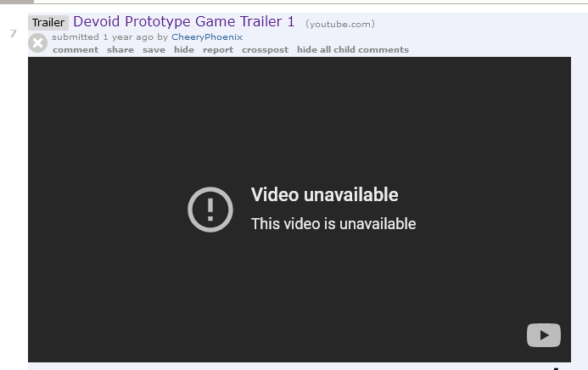Collapse the embedded video with the X icon
This screenshot has width=588, height=370.
(x=37, y=42)
